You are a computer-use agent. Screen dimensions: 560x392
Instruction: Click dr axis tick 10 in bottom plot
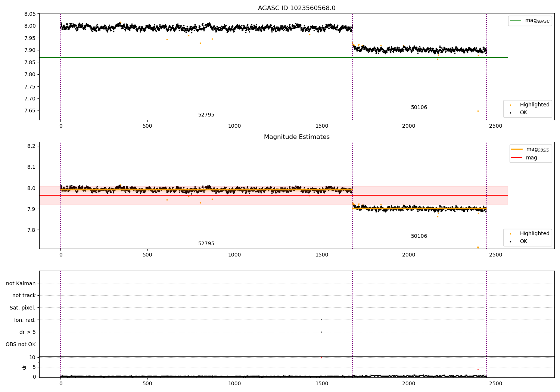click(x=32, y=357)
